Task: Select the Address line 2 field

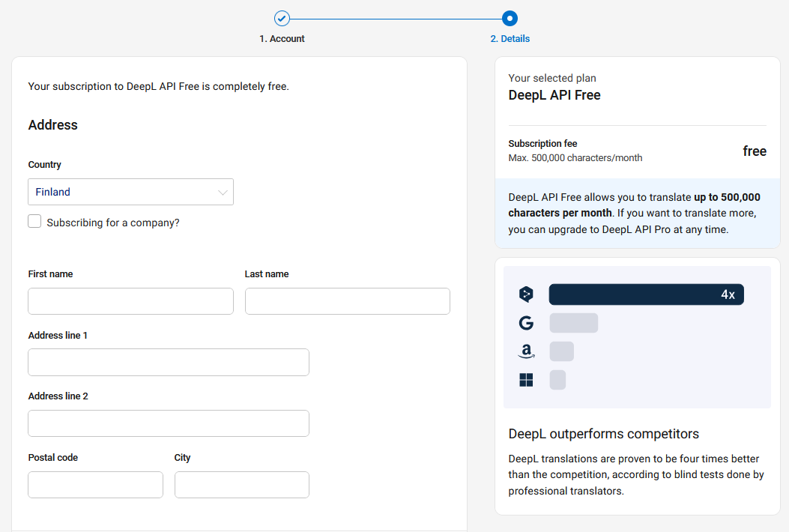Action: [169, 423]
